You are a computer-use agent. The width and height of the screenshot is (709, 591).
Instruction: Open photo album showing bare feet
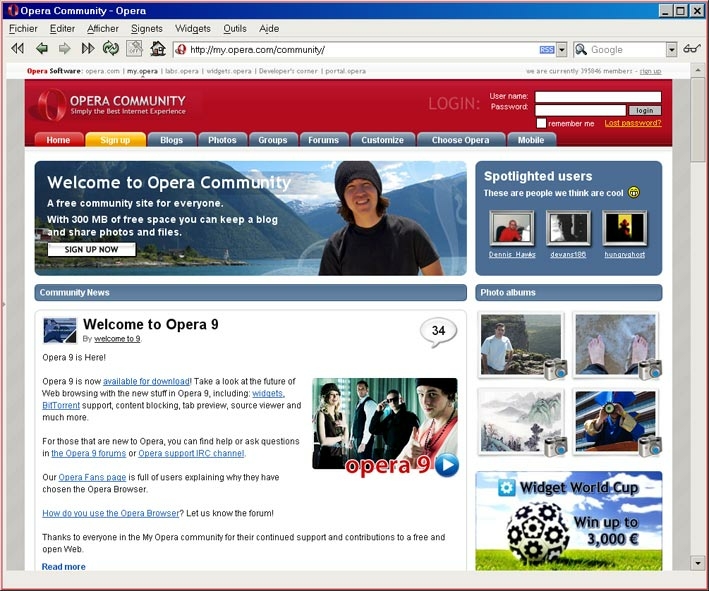pyautogui.click(x=615, y=345)
